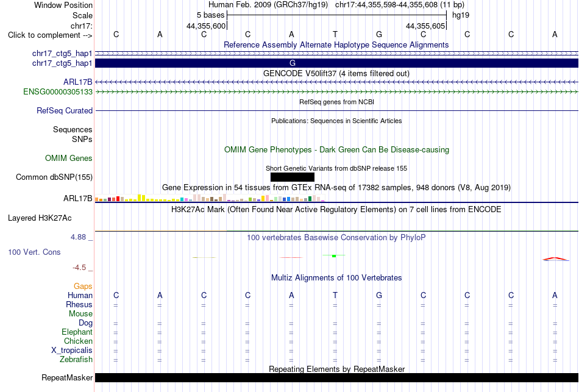Open the Short Genetic Variants from dbSNP release 155 title
The image size is (579, 392).
pyautogui.click(x=336, y=168)
